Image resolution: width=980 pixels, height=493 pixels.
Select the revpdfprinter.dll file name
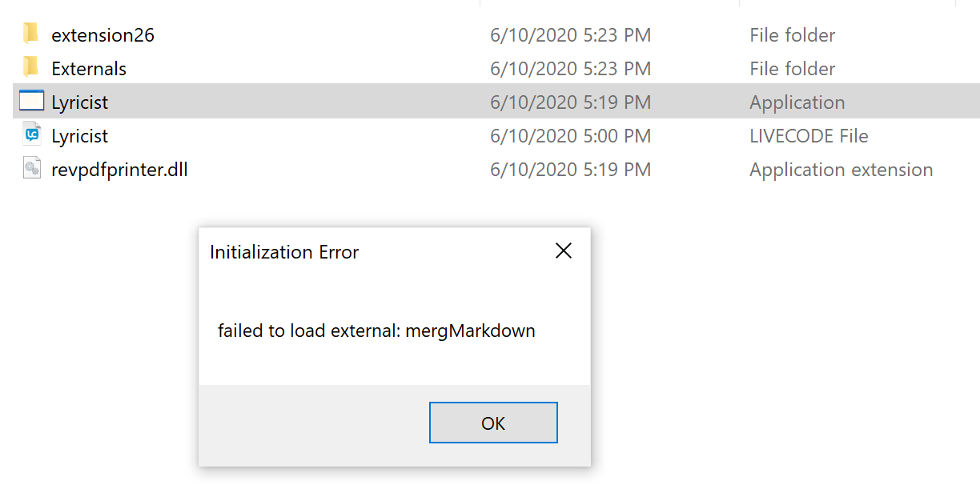[119, 170]
